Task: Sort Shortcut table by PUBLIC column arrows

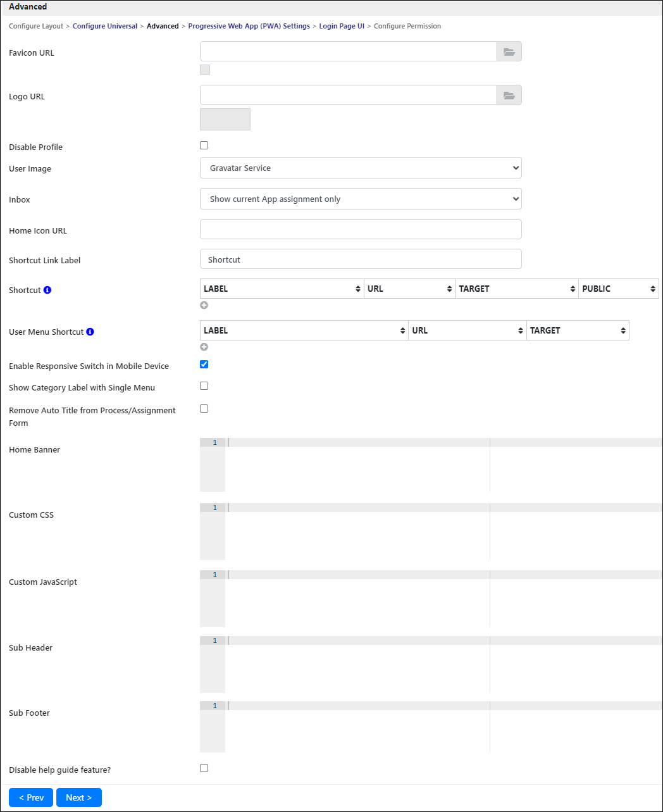Action: [653, 289]
